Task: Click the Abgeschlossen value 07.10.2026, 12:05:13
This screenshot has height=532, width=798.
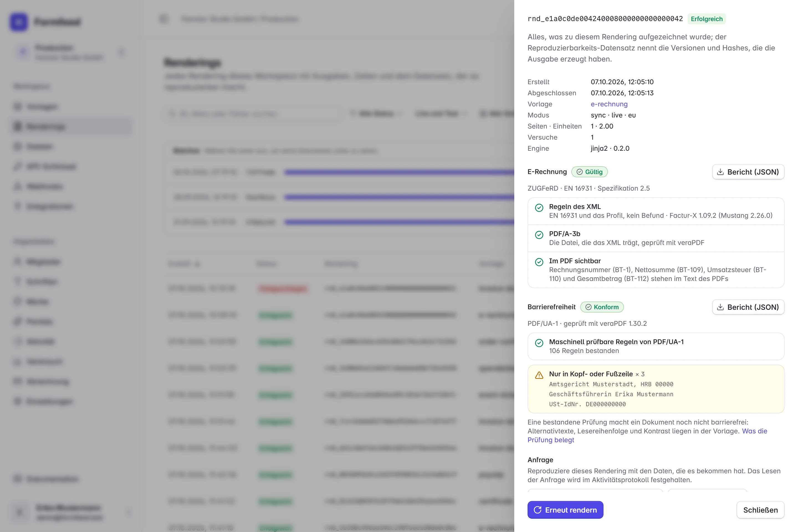Action: tap(622, 93)
